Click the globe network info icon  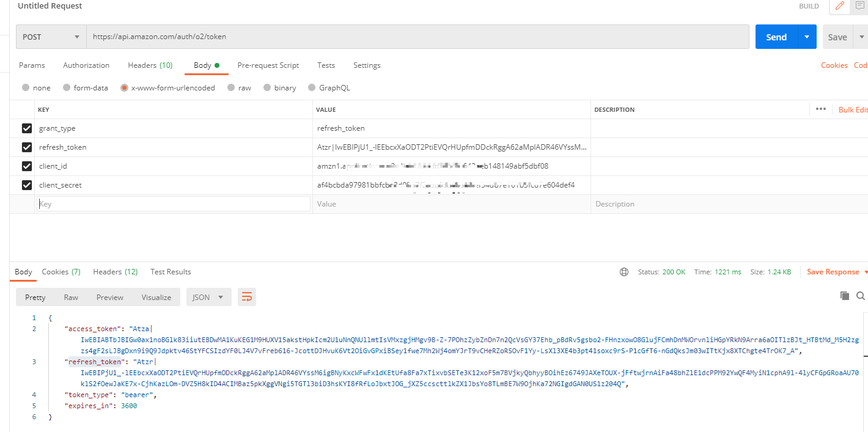click(623, 271)
